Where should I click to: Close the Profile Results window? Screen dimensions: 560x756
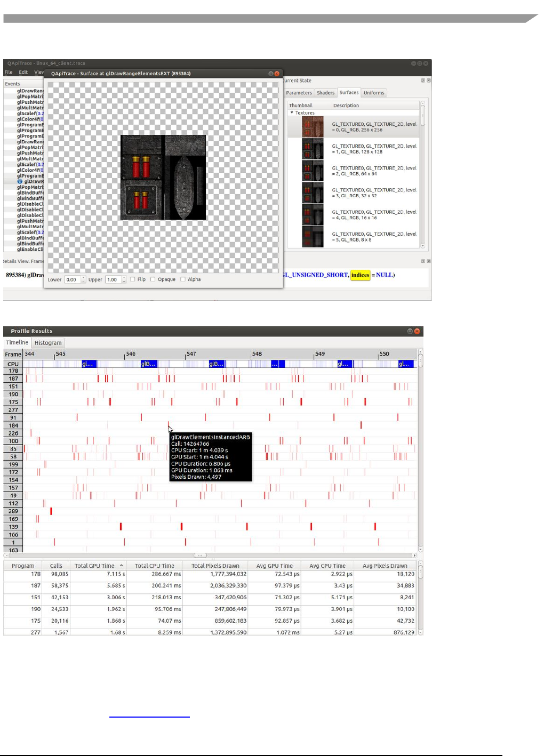pyautogui.click(x=417, y=331)
